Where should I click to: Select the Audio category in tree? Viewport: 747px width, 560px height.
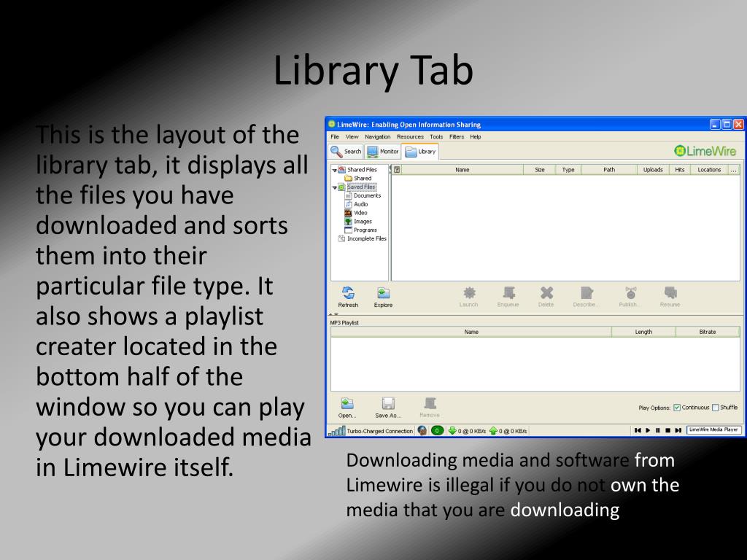click(356, 204)
